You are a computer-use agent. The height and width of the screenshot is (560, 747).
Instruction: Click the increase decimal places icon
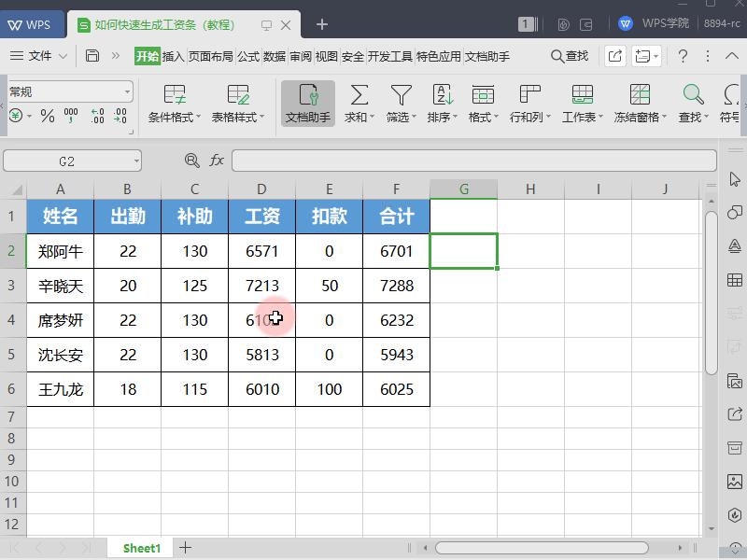pos(97,115)
